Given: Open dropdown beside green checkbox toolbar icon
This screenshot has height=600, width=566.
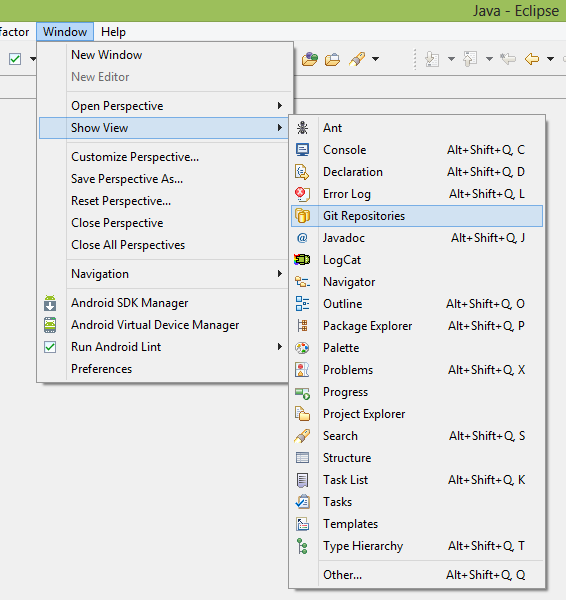Looking at the screenshot, I should click(33, 59).
